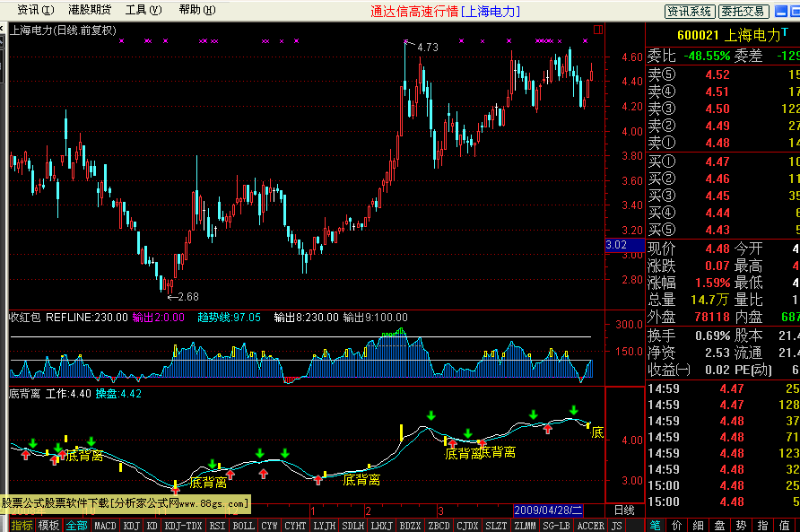Screen dimensions: 800x532
Task: Click the 4.73 high price label
Action: [428, 48]
